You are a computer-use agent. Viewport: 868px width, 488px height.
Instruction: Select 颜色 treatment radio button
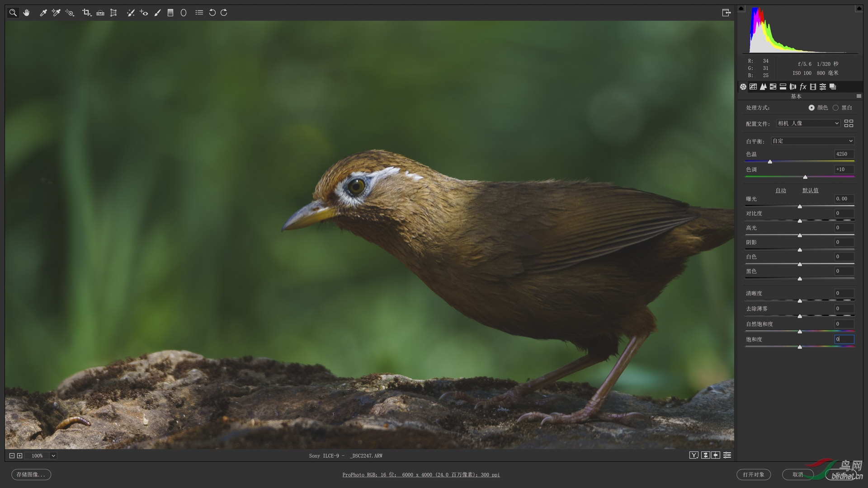[x=811, y=108]
